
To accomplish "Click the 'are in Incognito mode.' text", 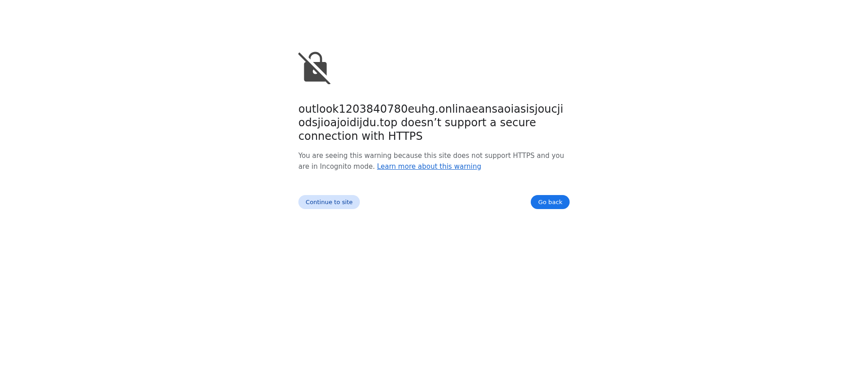I will pos(336,167).
